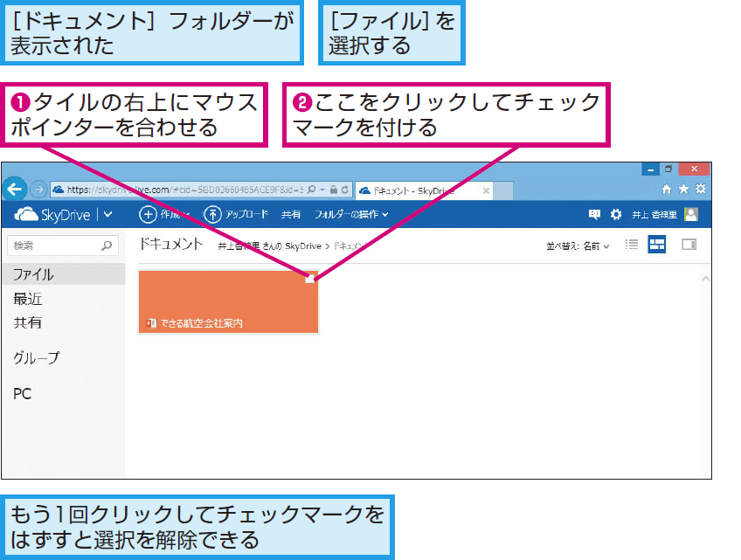The height and width of the screenshot is (560, 741).
Task: Select PC in the sidebar
Action: (22, 394)
